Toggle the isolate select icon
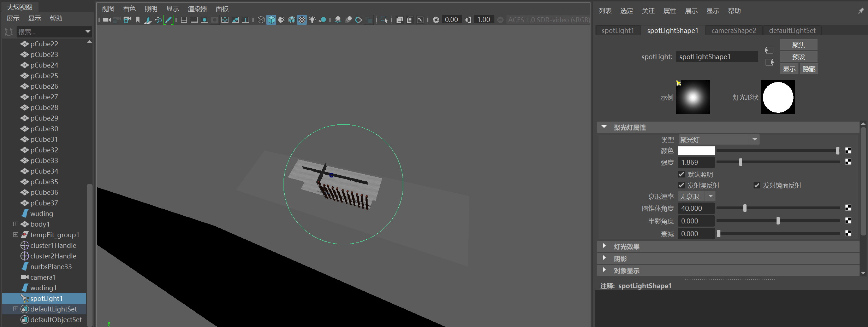868x327 pixels. (384, 20)
